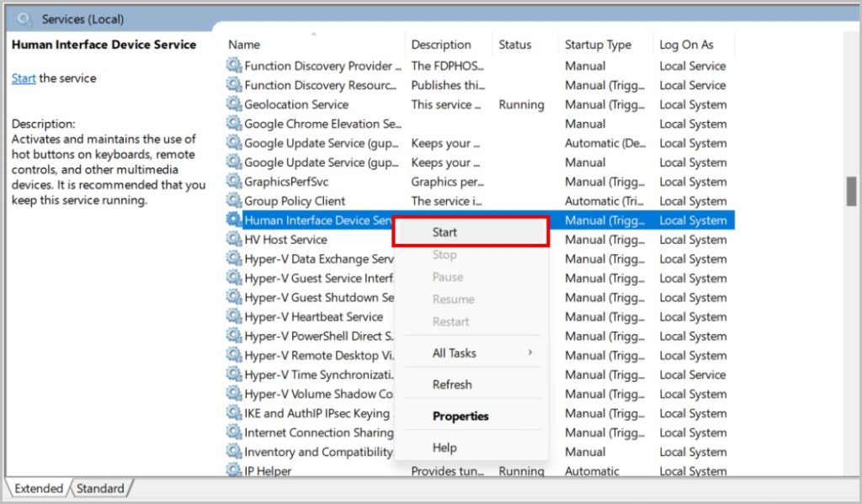The height and width of the screenshot is (504, 862).
Task: Click the Start the service link
Action: click(x=24, y=78)
